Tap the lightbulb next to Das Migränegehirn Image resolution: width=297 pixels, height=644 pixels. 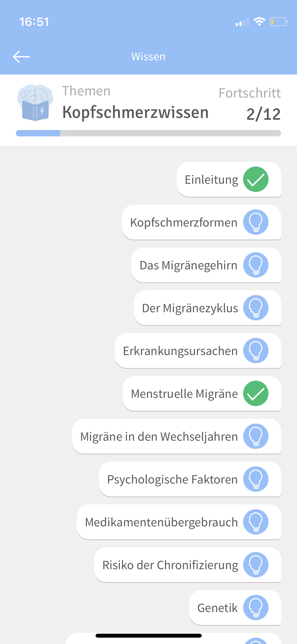(256, 265)
